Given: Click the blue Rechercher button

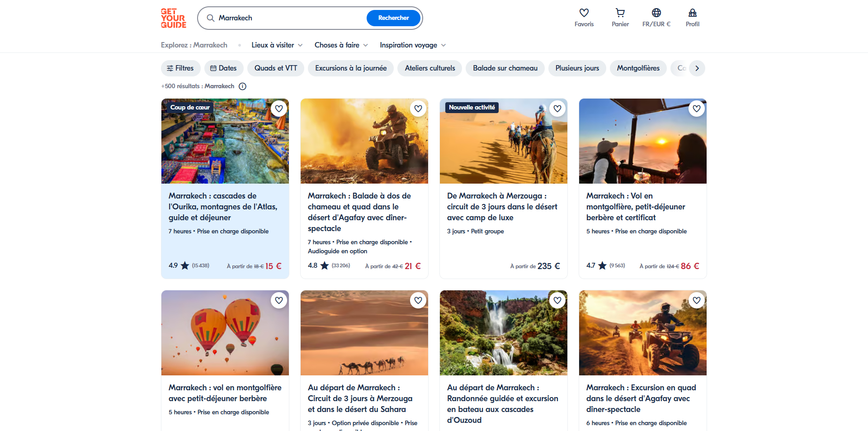Looking at the screenshot, I should coord(393,18).
